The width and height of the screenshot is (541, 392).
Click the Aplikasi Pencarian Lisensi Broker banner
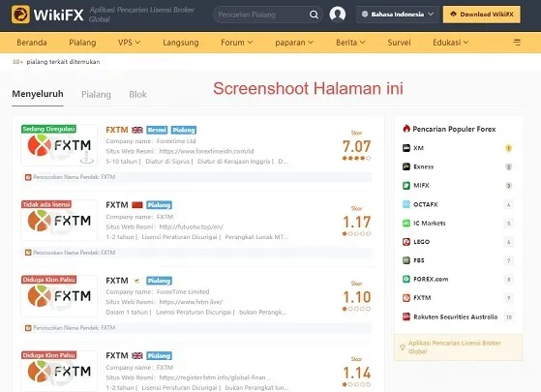[x=458, y=347]
